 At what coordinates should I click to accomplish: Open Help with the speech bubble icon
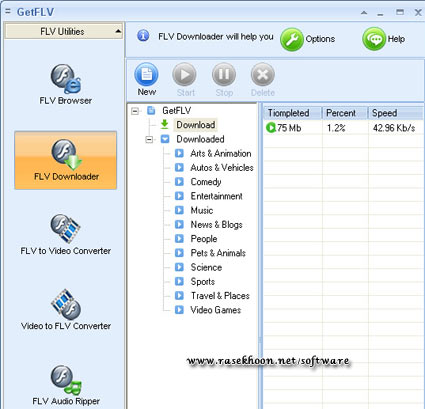pos(374,39)
